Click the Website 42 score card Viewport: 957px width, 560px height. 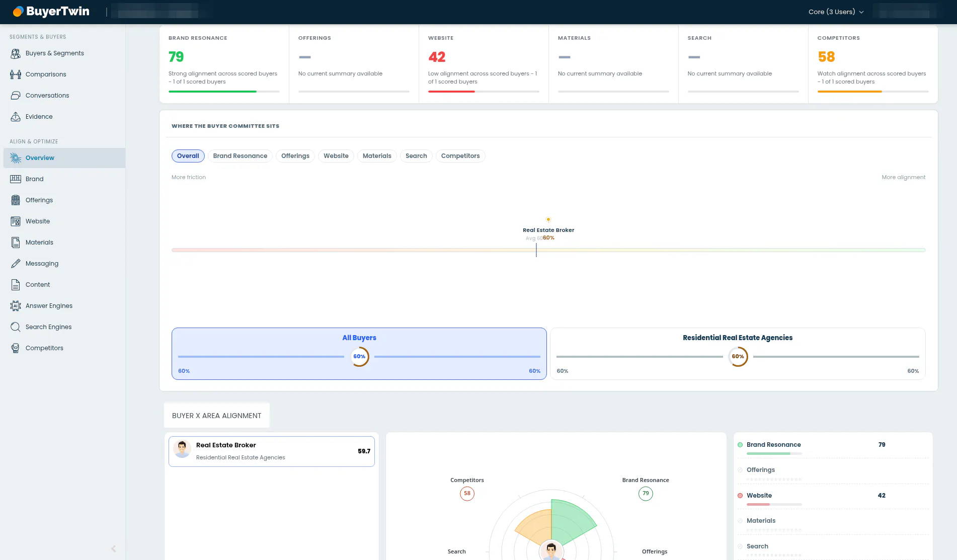click(x=484, y=64)
